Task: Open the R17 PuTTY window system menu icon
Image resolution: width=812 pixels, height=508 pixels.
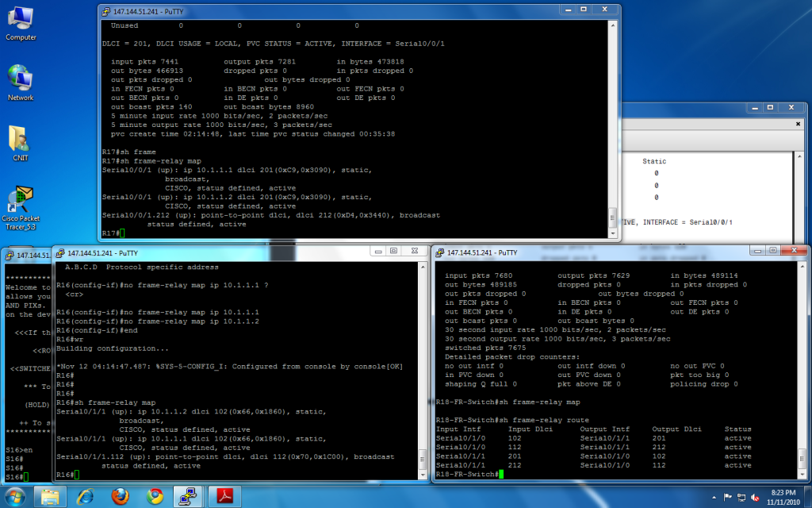Action: pos(106,12)
